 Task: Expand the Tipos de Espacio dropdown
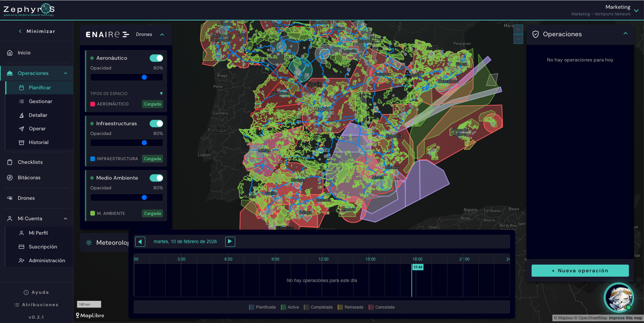(x=161, y=94)
